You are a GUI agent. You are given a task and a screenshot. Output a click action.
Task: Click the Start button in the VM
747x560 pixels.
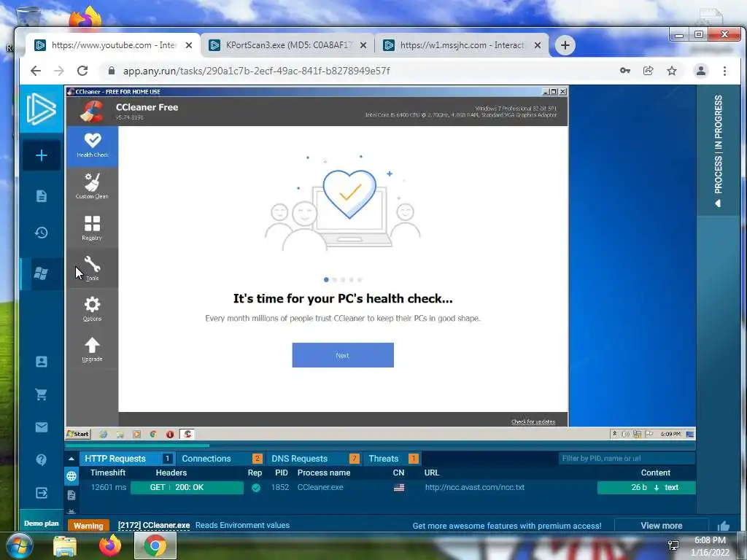(x=78, y=434)
